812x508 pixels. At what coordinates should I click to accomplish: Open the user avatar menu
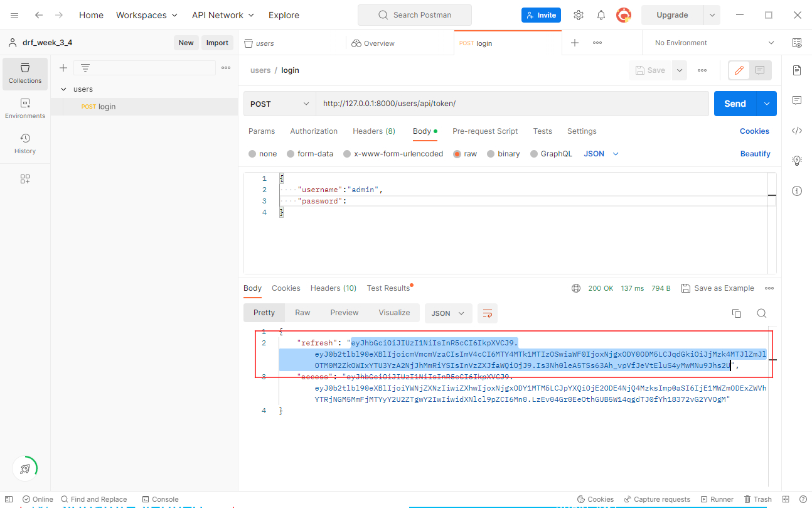click(624, 15)
